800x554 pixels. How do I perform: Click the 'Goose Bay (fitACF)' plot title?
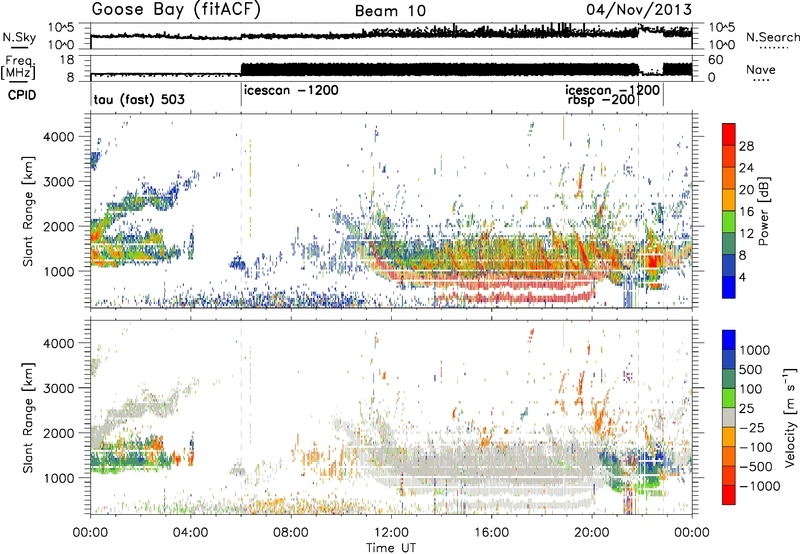[x=176, y=10]
